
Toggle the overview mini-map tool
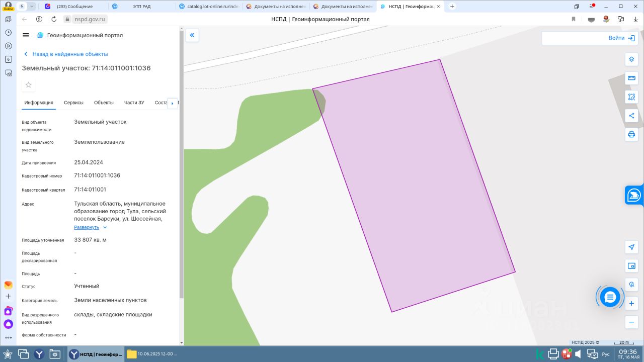pyautogui.click(x=631, y=265)
